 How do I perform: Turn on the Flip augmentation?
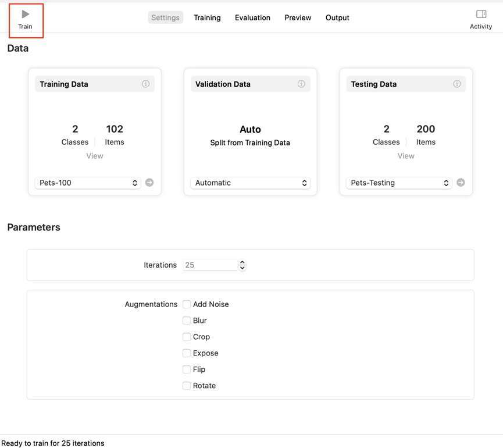tap(187, 369)
